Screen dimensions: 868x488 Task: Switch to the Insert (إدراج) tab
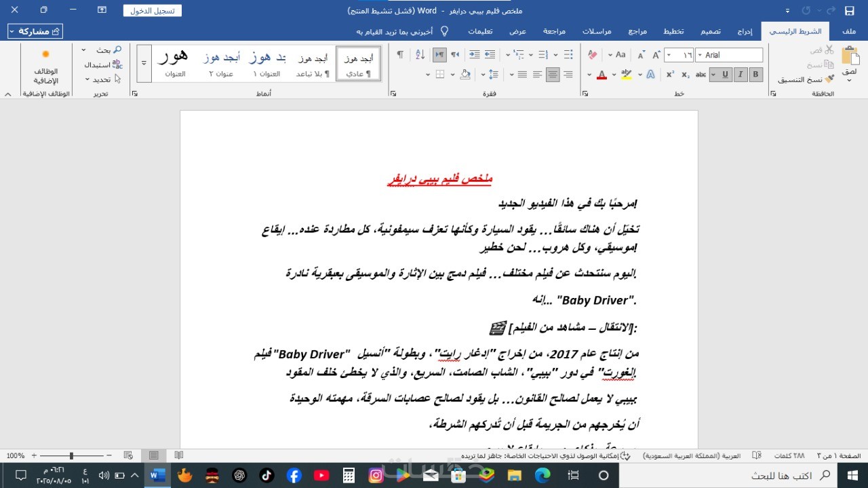point(745,31)
